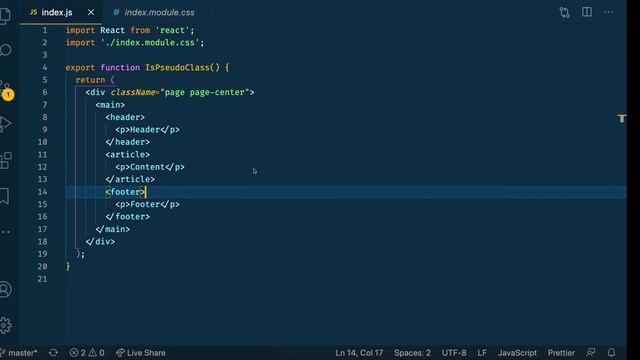
Task: Click the Prettier status item
Action: [561, 353]
